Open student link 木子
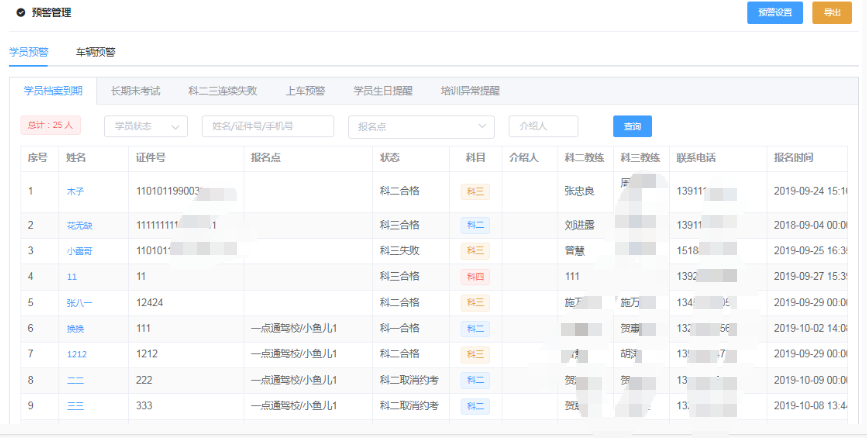 click(x=75, y=191)
